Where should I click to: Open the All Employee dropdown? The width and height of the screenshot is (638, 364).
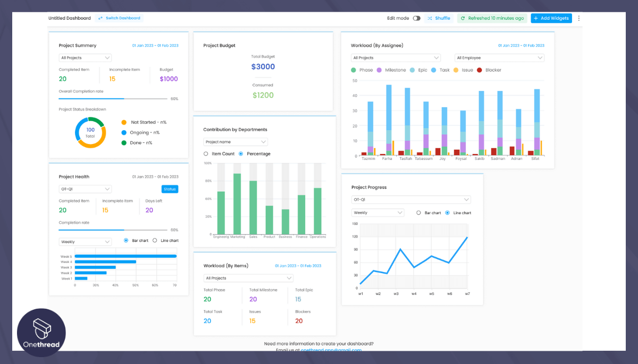(x=499, y=58)
